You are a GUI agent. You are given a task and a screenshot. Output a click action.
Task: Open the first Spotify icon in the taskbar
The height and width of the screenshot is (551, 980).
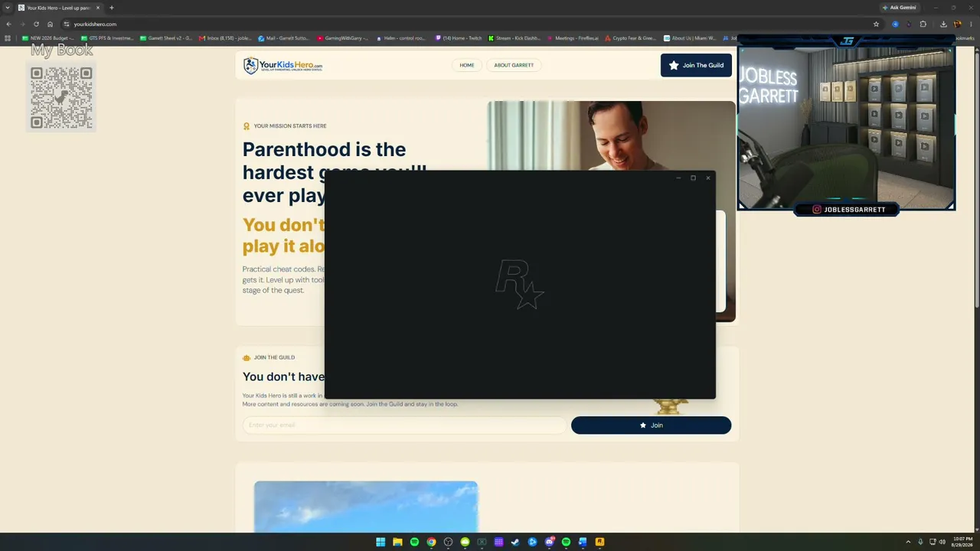[x=414, y=542]
